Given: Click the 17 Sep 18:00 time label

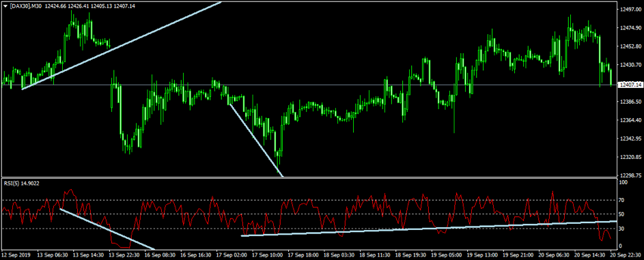Looking at the screenshot, I should click(x=303, y=255).
